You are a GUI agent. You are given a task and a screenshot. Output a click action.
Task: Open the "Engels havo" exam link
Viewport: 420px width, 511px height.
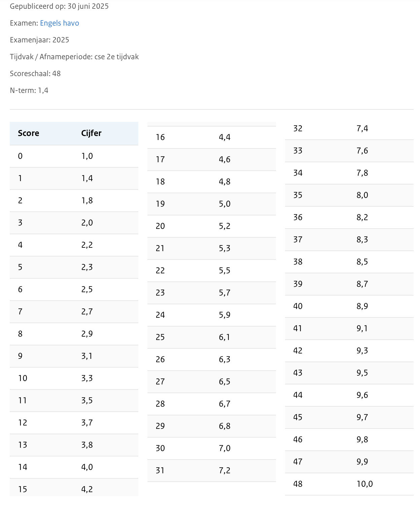pyautogui.click(x=59, y=23)
